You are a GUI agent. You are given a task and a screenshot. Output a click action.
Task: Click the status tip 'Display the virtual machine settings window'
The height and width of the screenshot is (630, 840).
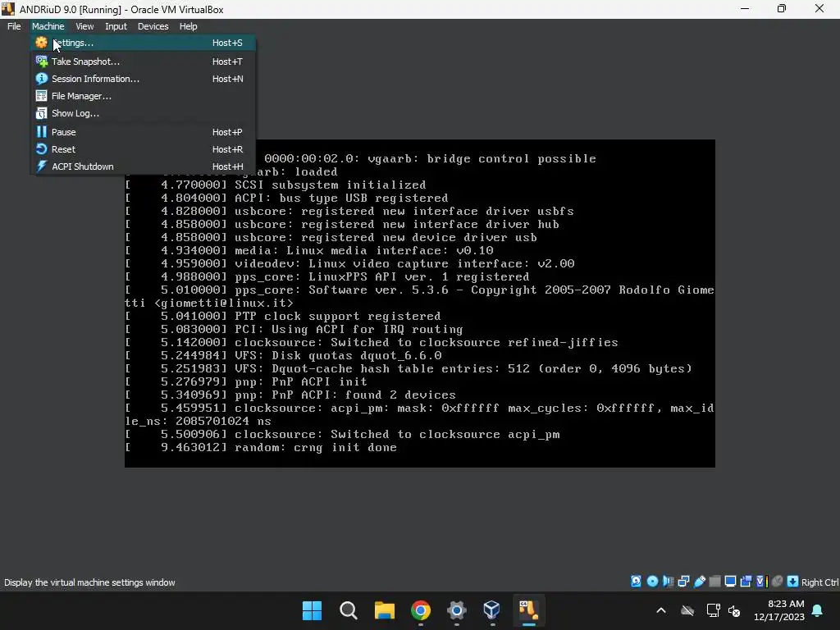[x=89, y=582]
